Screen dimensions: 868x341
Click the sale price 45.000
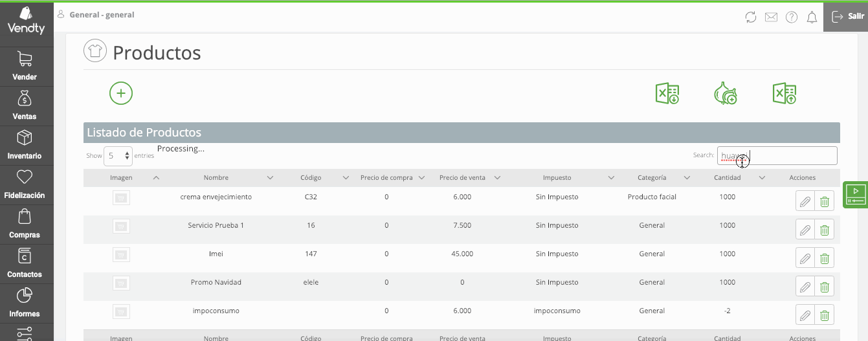(x=462, y=254)
